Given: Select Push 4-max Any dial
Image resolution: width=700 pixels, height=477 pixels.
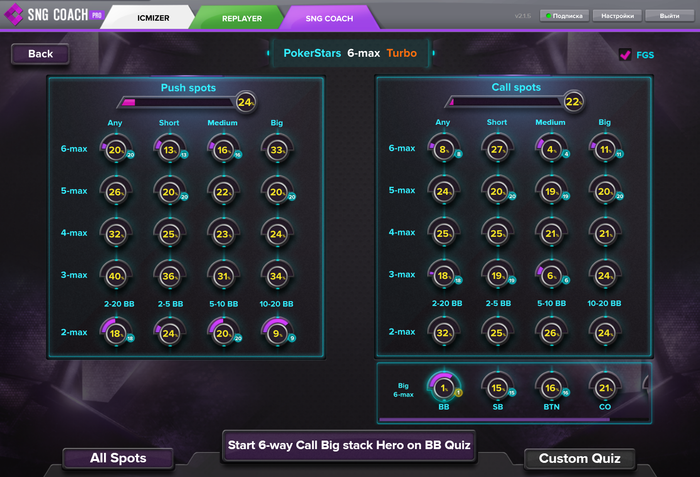Looking at the screenshot, I should pyautogui.click(x=116, y=234).
